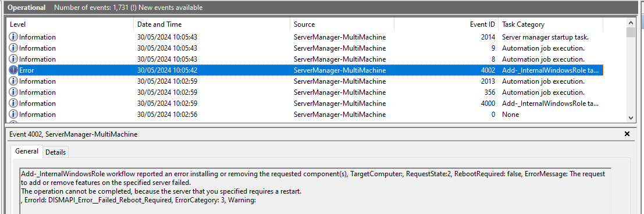Click the information icon for event ID 0
644x214 pixels.
13,115
